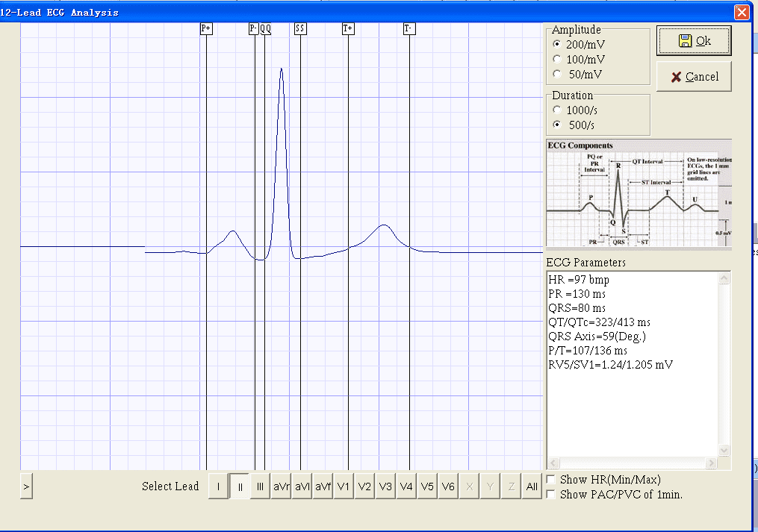This screenshot has width=758, height=532.
Task: Select lead V4
Action: pos(406,486)
